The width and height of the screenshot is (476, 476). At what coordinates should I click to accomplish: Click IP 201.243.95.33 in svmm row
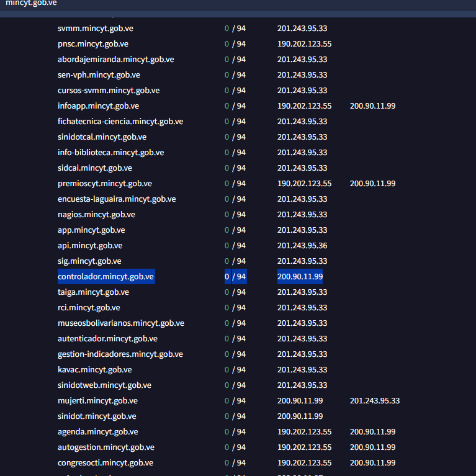(x=302, y=28)
